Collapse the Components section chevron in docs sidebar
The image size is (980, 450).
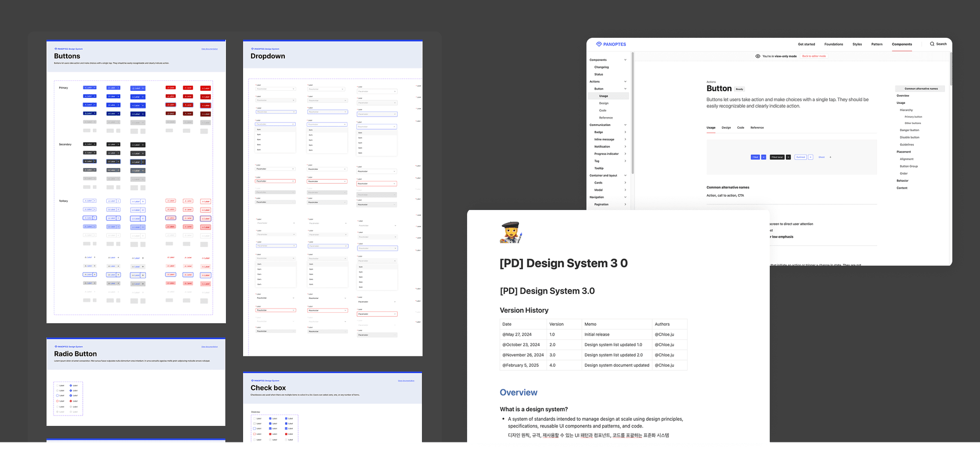[625, 60]
